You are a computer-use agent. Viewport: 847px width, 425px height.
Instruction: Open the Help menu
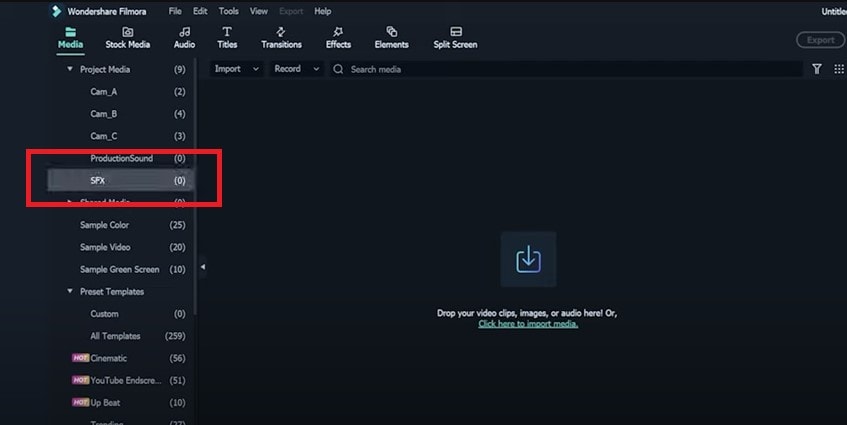322,11
